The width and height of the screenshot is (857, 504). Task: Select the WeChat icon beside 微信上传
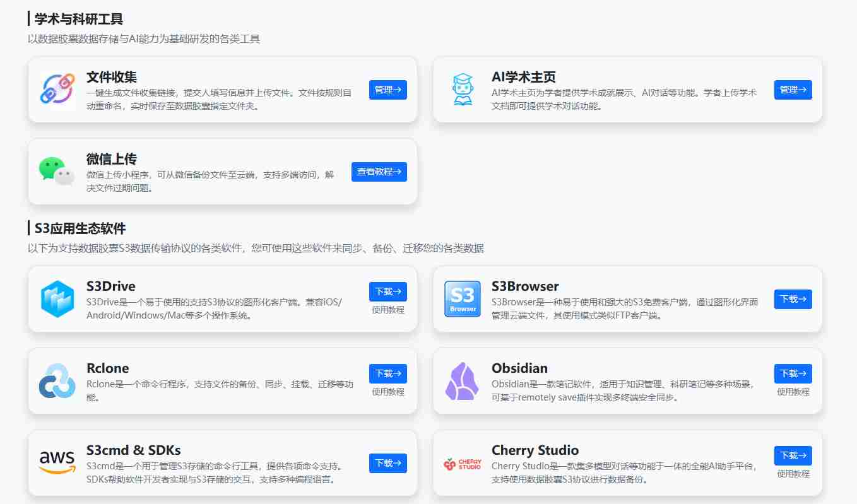[56, 171]
